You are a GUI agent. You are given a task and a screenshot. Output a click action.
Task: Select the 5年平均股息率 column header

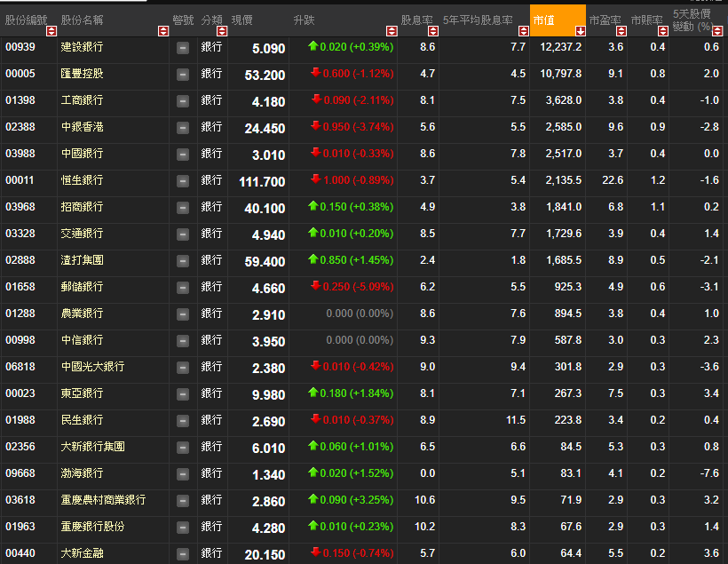[478, 20]
